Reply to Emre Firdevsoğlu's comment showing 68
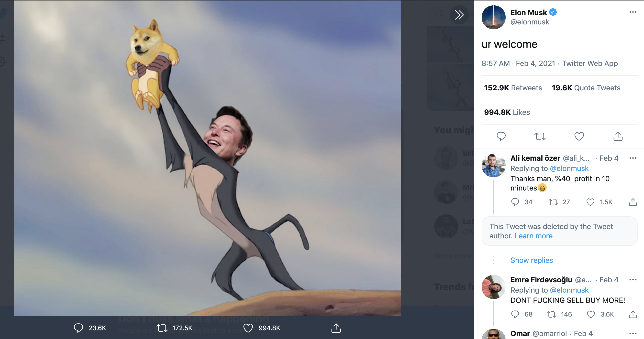The width and height of the screenshot is (644, 339). (515, 314)
